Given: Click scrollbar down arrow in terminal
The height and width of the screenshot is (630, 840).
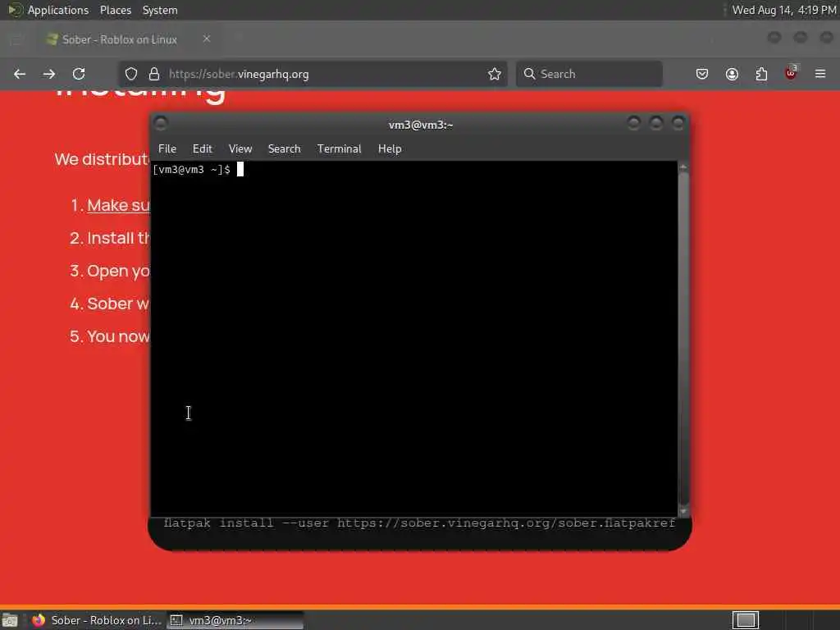Looking at the screenshot, I should (x=683, y=510).
